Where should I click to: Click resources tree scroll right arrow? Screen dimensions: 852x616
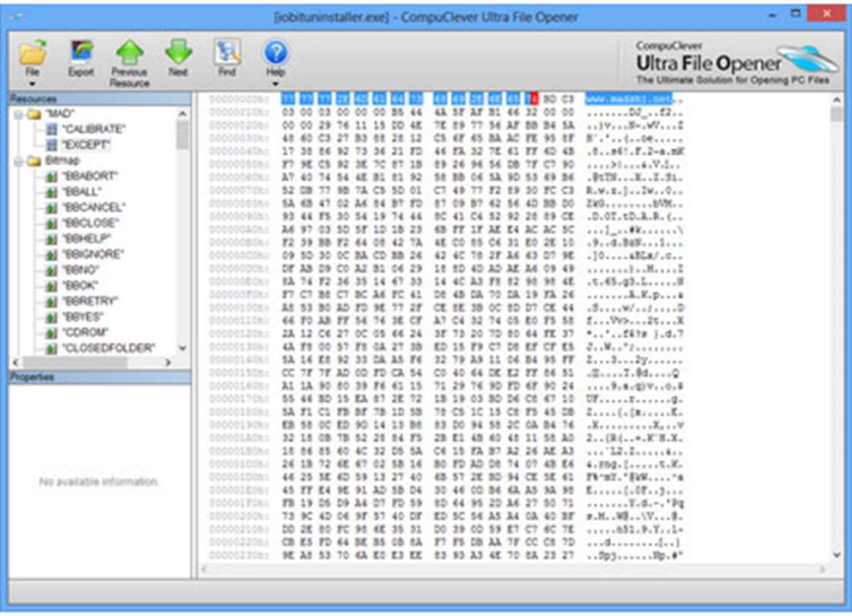(x=168, y=362)
